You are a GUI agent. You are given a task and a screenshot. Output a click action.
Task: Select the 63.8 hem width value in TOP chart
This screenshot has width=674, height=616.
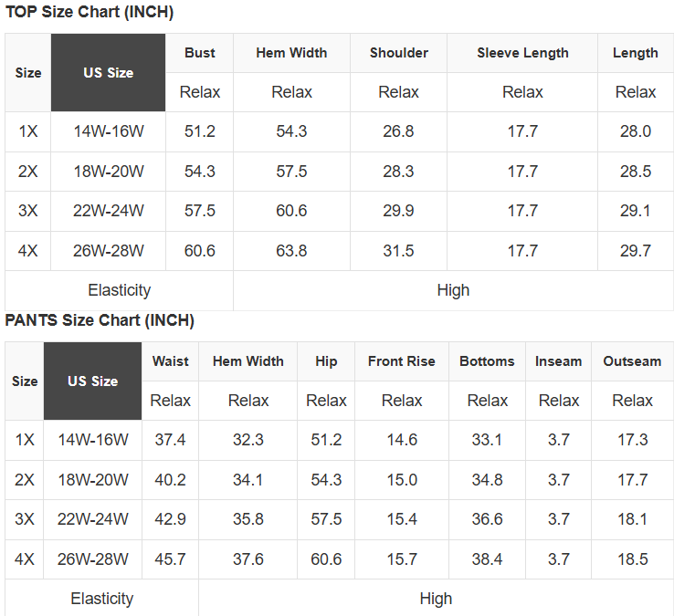291,251
